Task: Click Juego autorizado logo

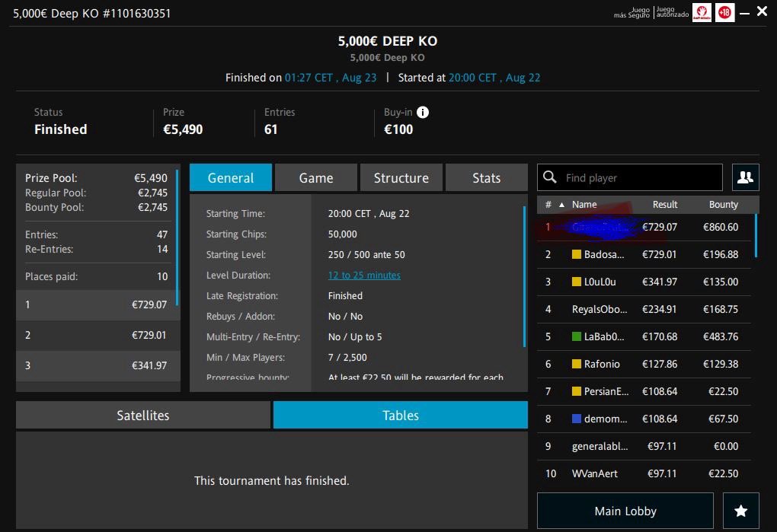Action: [673, 12]
